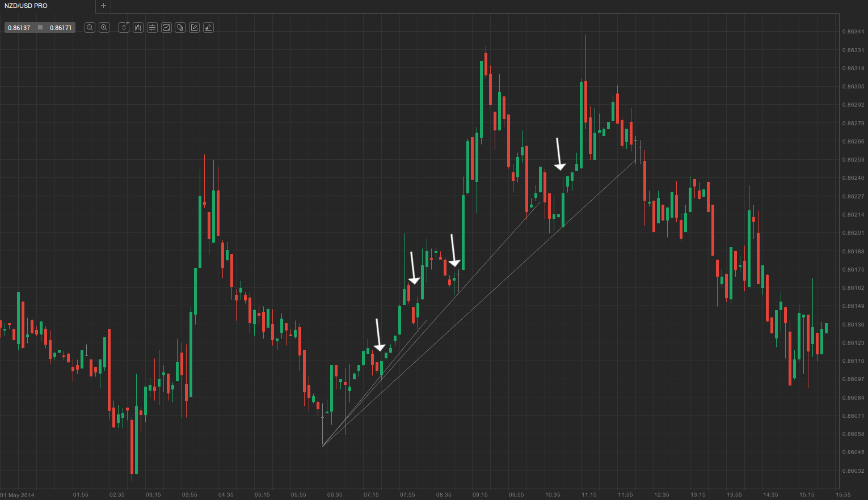Viewport: 868px width, 500px height.
Task: Click the 0.86123 price axis label
Action: (853, 343)
